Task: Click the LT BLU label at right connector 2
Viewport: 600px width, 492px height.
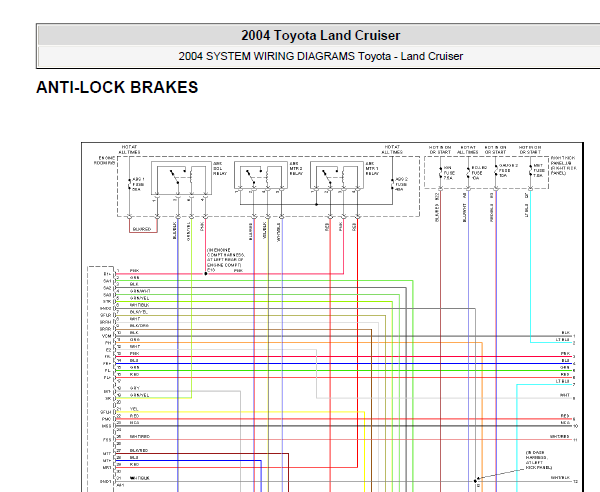Action: pyautogui.click(x=562, y=340)
